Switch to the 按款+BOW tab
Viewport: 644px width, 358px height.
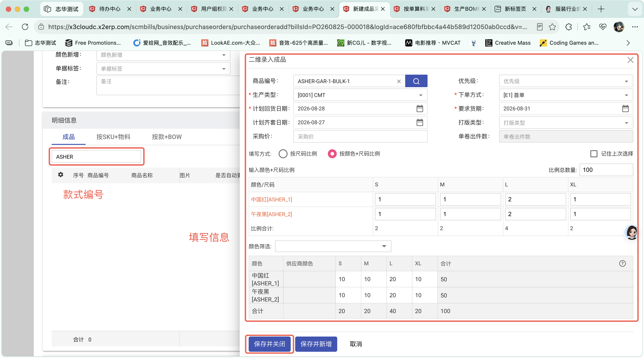[167, 137]
